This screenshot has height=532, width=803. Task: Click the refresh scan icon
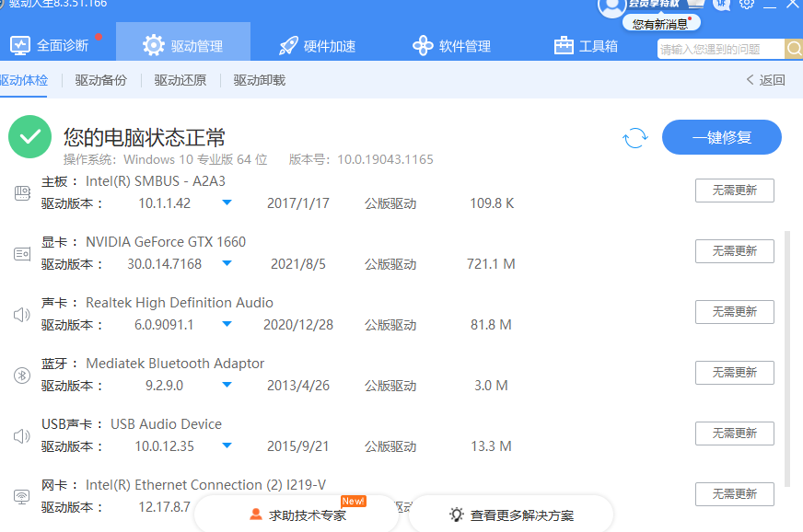[635, 138]
